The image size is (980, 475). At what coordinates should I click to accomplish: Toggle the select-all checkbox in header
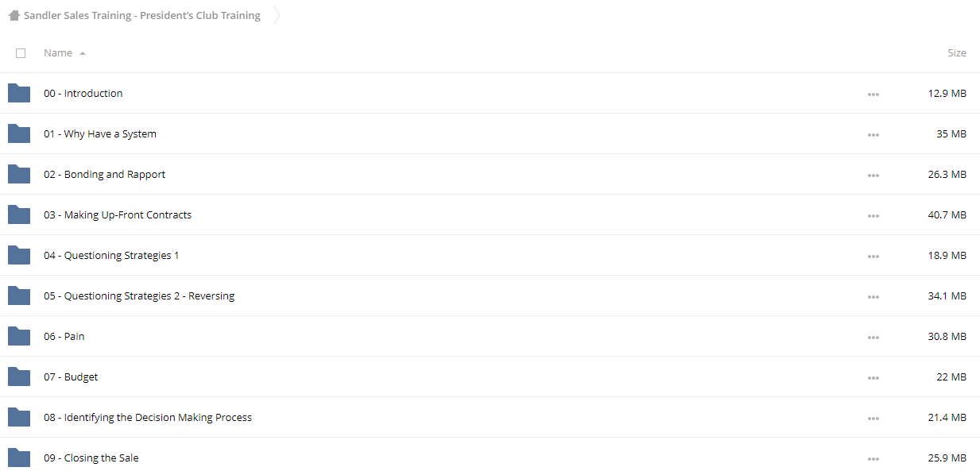(x=21, y=53)
